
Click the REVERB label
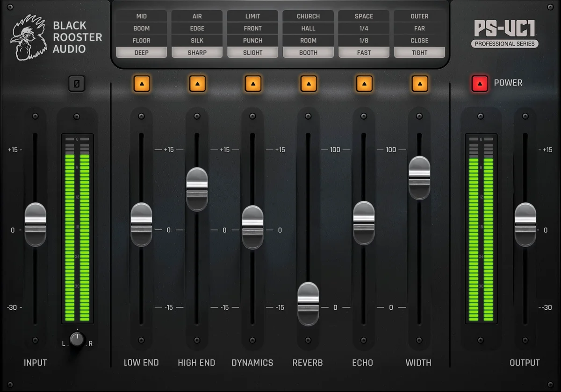point(308,363)
